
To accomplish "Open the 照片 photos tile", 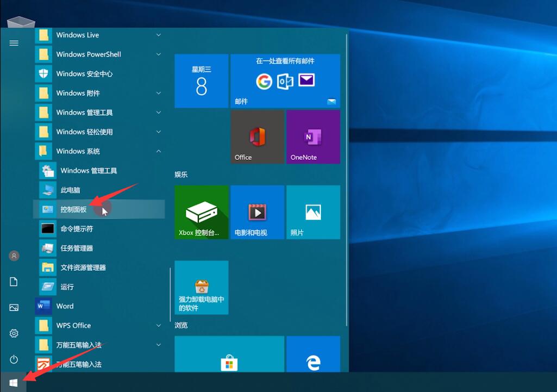I will 314,212.
